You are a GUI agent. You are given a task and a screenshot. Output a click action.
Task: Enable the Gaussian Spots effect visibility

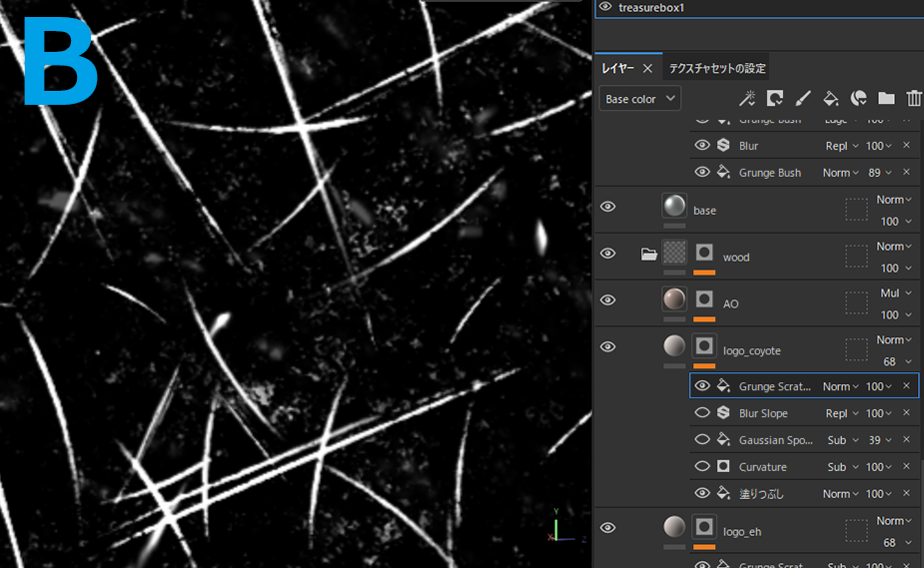[x=702, y=440]
